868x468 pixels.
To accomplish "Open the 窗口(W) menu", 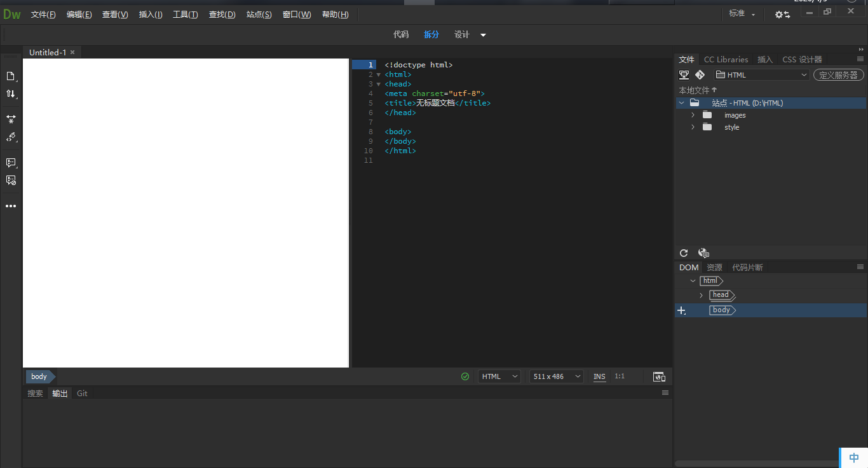I will pyautogui.click(x=297, y=15).
